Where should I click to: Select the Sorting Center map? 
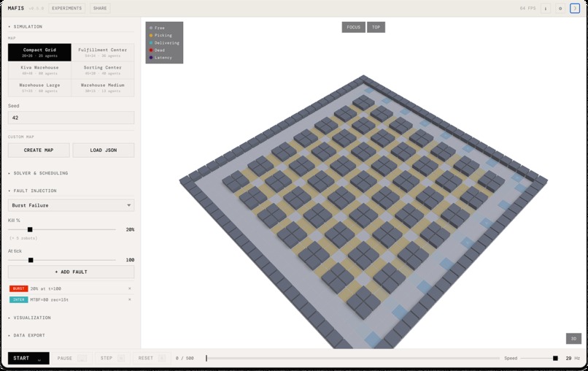(103, 70)
